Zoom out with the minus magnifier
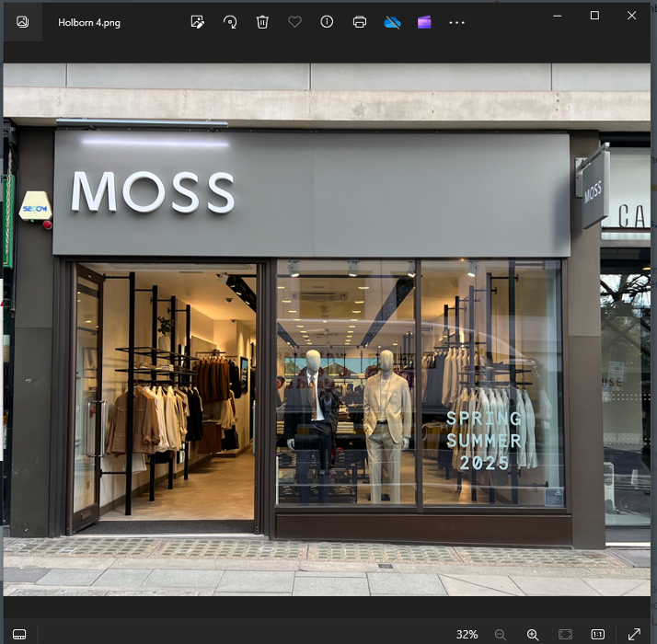Screen dimensions: 657x644 click(x=501, y=634)
